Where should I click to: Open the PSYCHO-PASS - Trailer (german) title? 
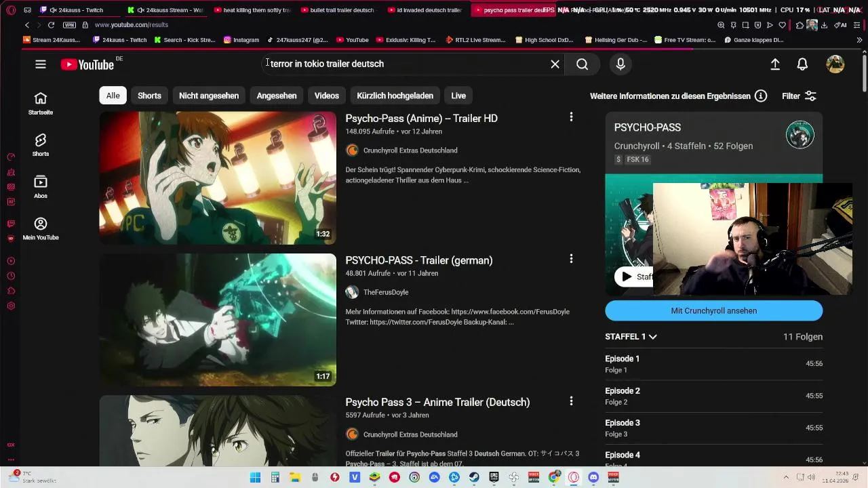point(419,260)
